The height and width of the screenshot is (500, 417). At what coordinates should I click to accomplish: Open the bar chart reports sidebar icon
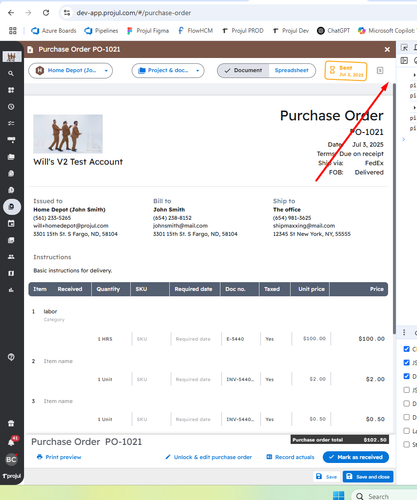11,290
